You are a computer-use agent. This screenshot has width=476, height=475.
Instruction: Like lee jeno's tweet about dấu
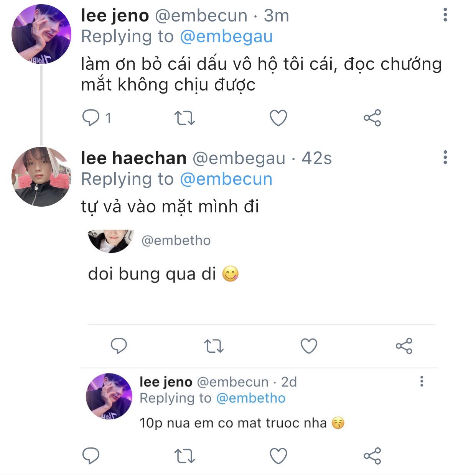[278, 118]
